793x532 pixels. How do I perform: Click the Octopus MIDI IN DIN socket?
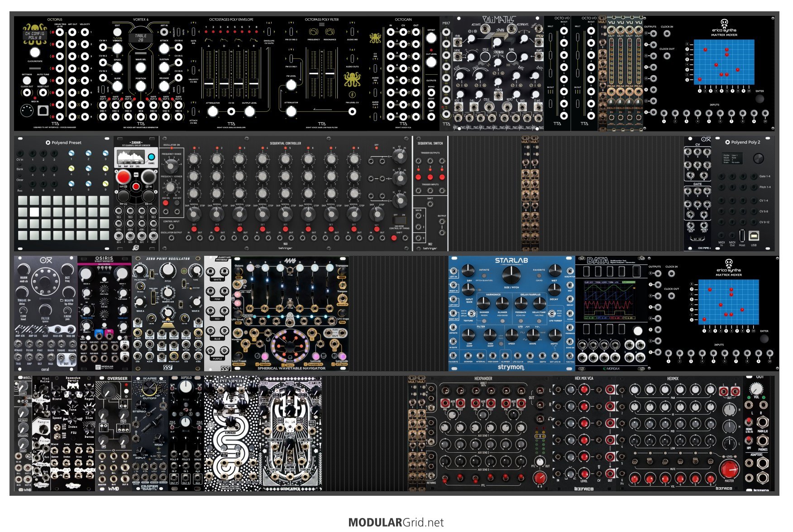click(27, 110)
